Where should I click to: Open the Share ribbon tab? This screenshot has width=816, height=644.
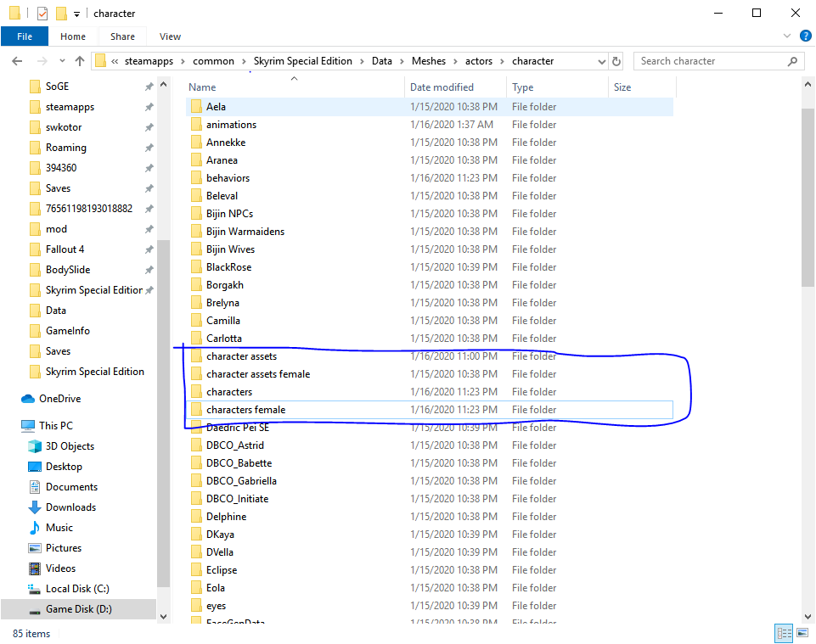(x=122, y=36)
